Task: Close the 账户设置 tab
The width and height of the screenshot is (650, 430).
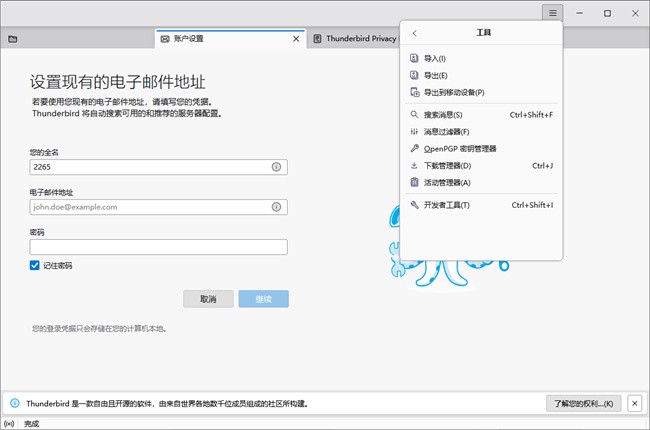Action: tap(295, 39)
